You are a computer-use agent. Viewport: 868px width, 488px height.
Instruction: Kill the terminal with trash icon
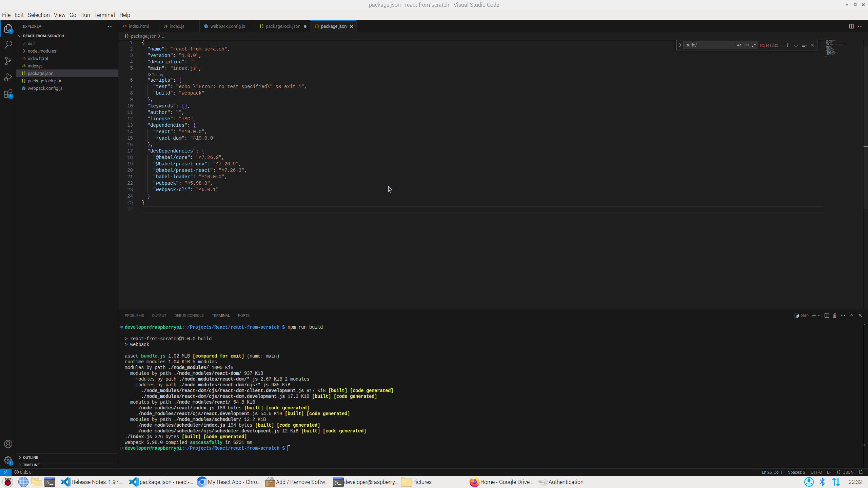tap(835, 316)
